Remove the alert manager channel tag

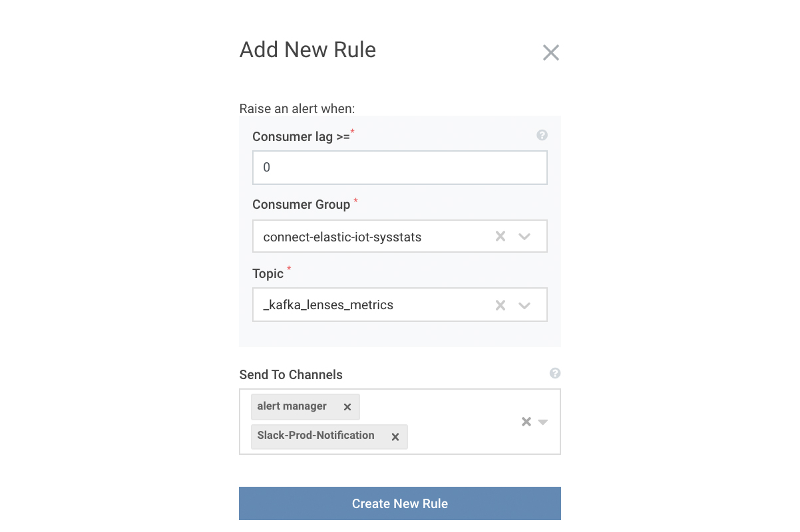(x=347, y=407)
